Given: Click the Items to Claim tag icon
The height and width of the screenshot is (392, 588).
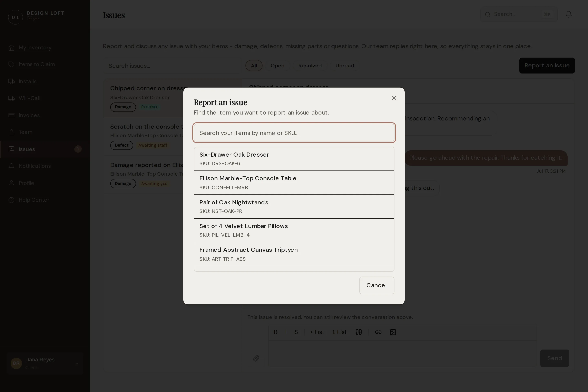Looking at the screenshot, I should click(11, 64).
